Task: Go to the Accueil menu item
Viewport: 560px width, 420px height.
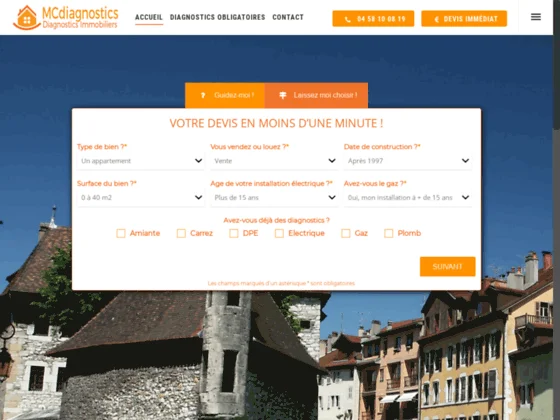Action: pos(149,17)
